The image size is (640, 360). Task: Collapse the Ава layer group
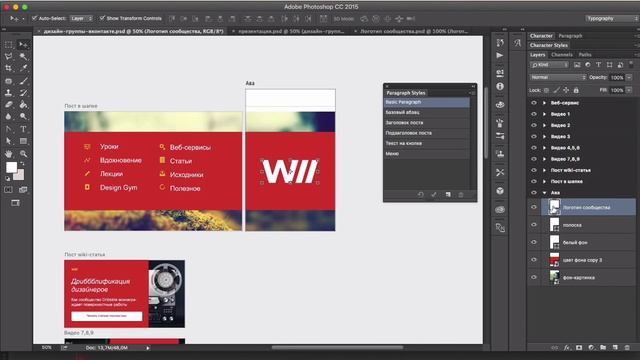pyautogui.click(x=544, y=193)
